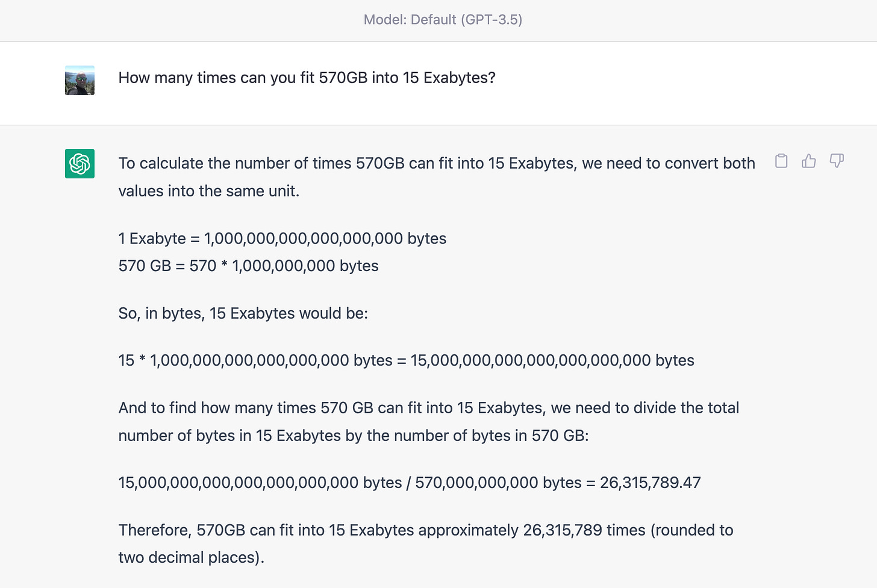Click the line starting '15 * 1,000,000,000,000,000,000 bytes'
This screenshot has width=877, height=588.
click(x=406, y=360)
